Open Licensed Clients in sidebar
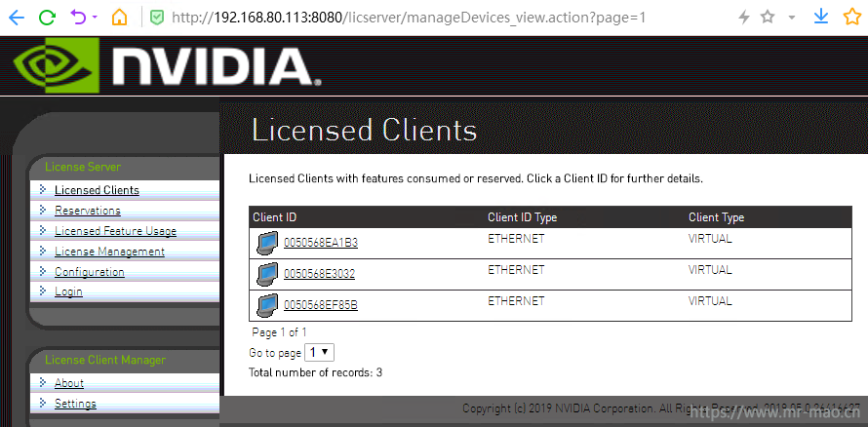Screen dimensions: 868x427 click(x=97, y=190)
